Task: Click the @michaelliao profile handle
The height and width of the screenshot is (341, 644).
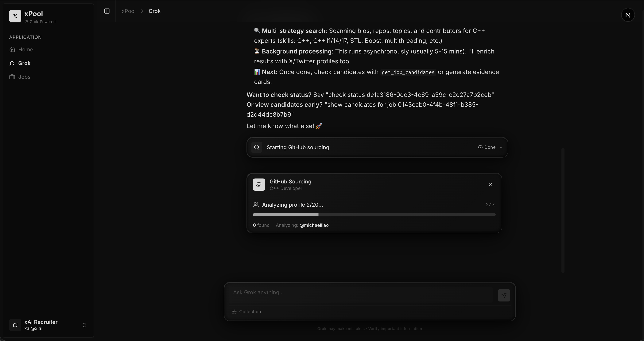Action: (x=314, y=225)
